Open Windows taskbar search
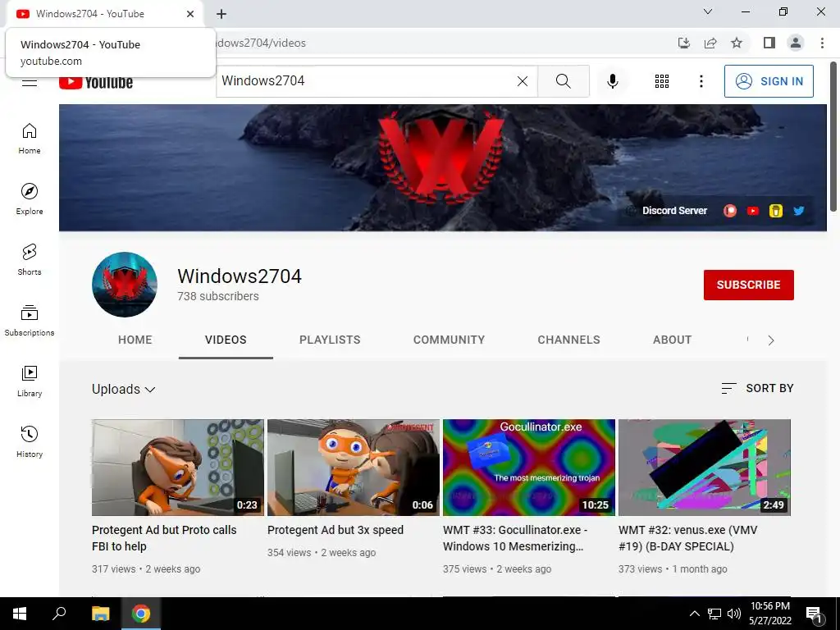 click(x=59, y=614)
